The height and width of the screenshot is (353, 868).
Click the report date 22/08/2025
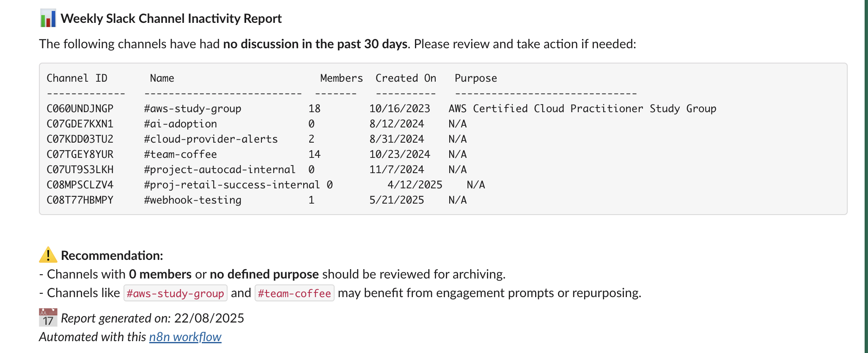[209, 318]
